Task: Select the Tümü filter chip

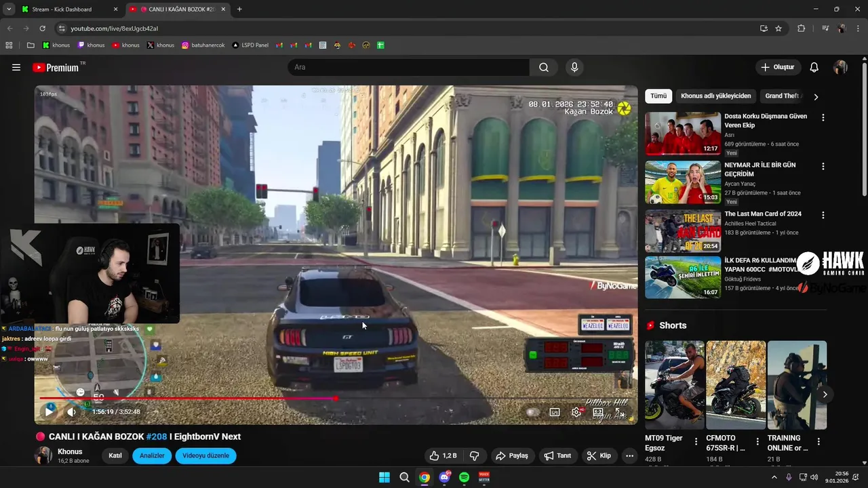Action: point(658,96)
